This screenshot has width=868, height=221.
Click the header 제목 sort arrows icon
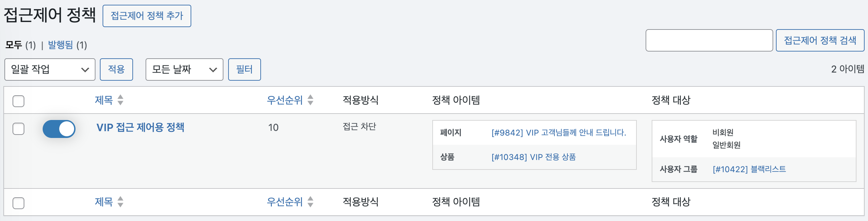point(120,100)
